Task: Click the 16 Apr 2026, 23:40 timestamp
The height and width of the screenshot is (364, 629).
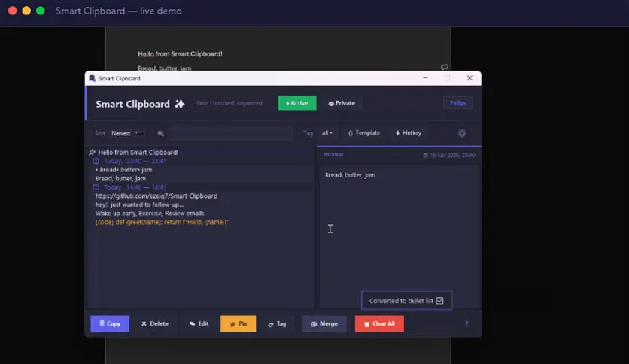Action: (449, 155)
